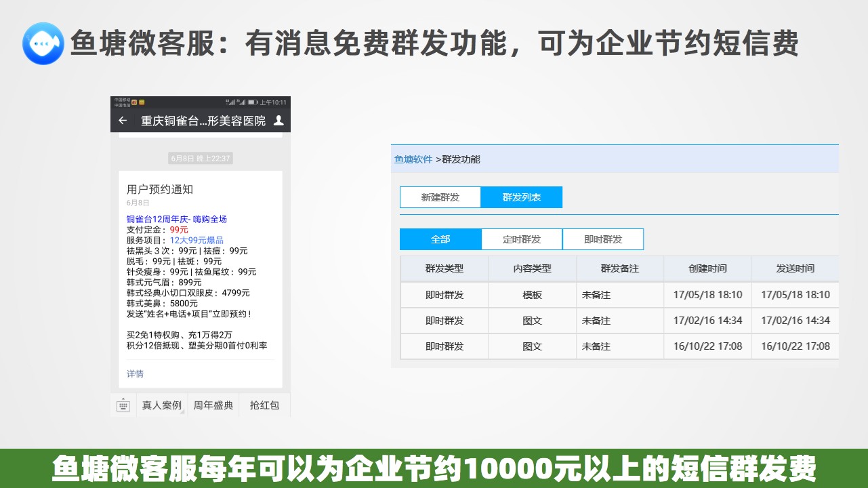Click the 发送时间 column header
Image resolution: width=868 pixels, height=488 pixels.
coord(795,268)
